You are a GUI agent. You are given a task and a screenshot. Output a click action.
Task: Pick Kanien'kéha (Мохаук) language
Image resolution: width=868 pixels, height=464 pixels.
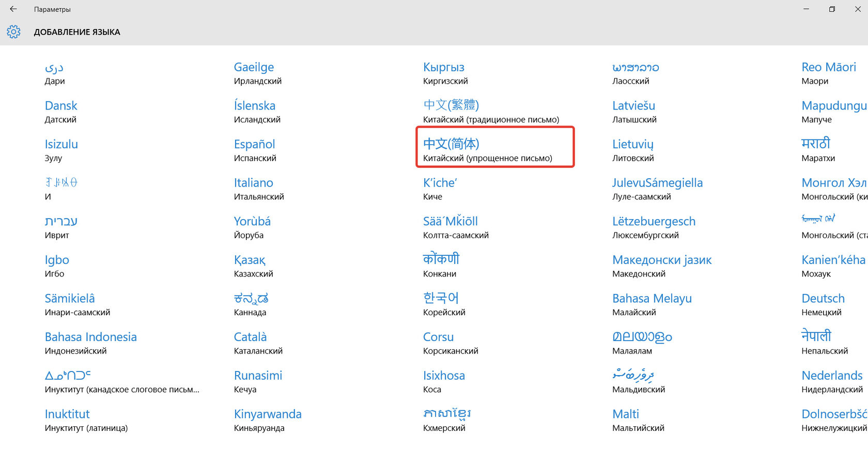pos(833,266)
